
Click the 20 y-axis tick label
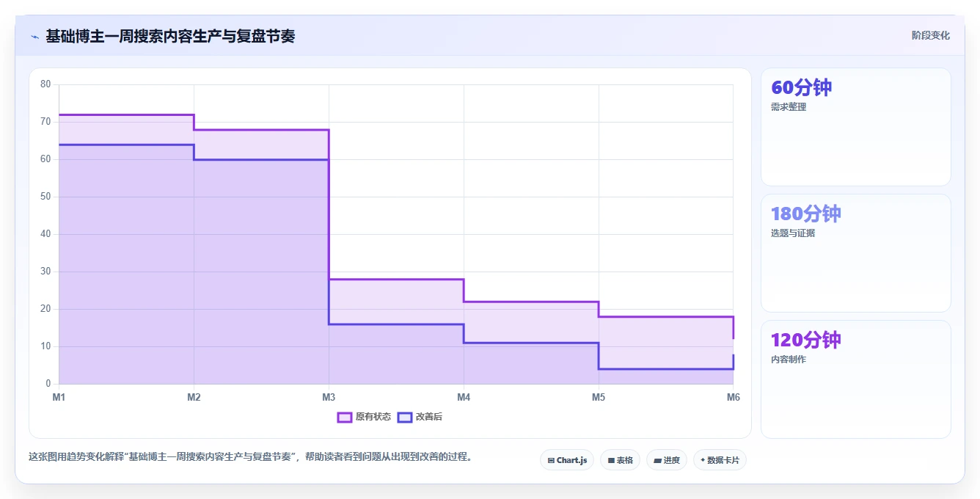[x=45, y=309]
